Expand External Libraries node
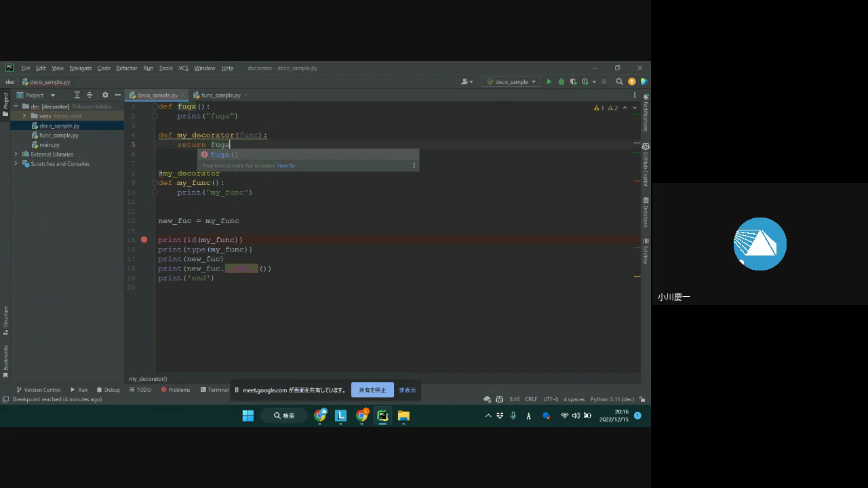This screenshot has height=488, width=868. 16,155
